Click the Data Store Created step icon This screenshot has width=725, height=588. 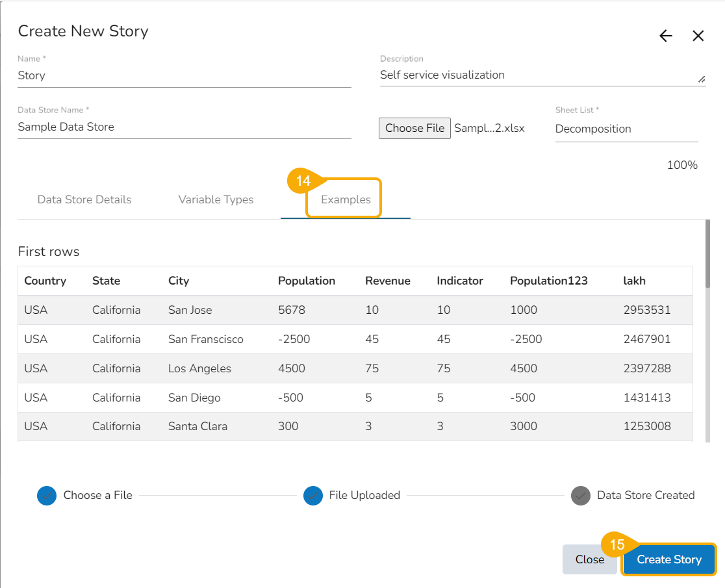coord(580,496)
